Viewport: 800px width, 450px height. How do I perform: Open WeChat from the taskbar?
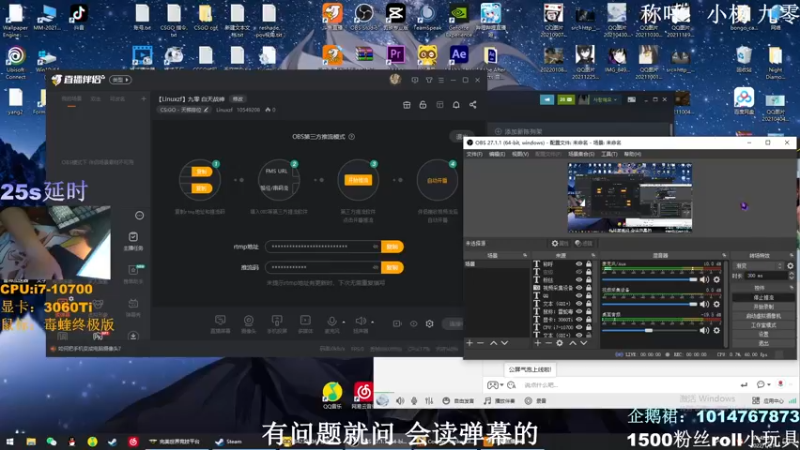[x=52, y=442]
